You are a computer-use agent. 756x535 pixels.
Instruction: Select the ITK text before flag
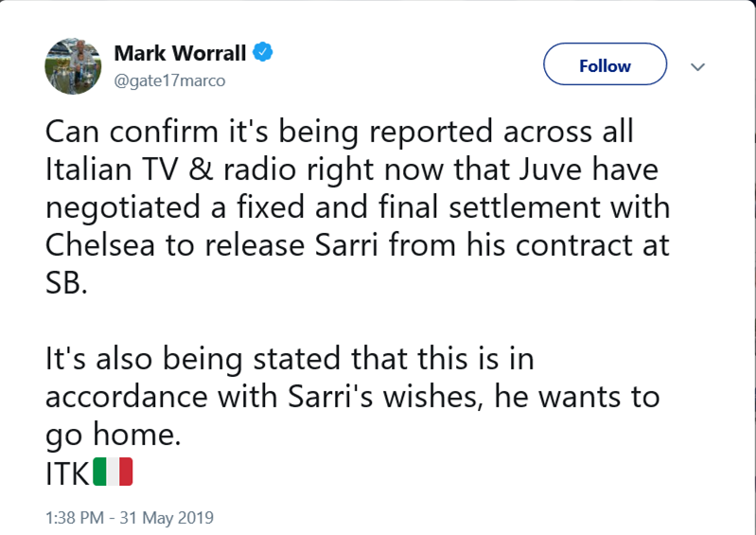tap(67, 473)
